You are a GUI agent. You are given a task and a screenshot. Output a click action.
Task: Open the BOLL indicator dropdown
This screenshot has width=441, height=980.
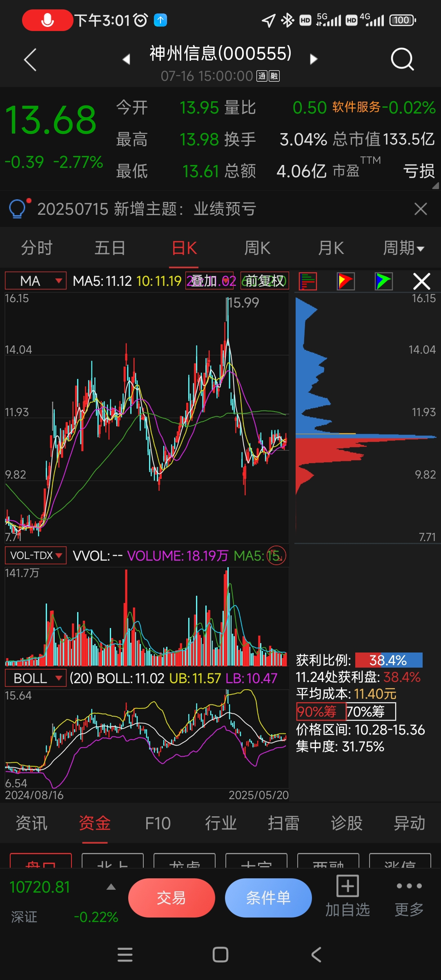coord(36,678)
